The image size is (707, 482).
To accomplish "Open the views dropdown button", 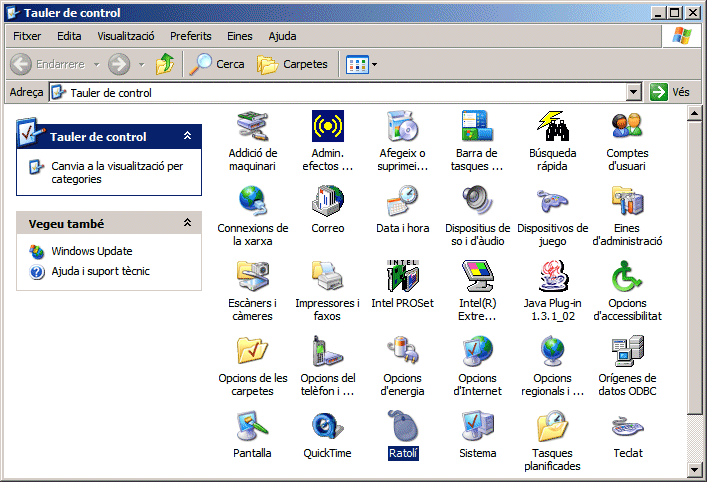I will pyautogui.click(x=361, y=64).
